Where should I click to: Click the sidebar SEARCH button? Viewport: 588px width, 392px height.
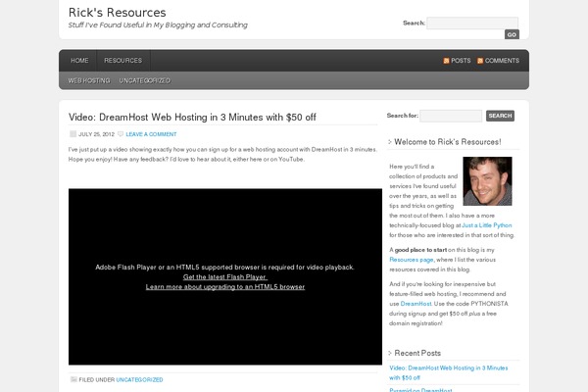click(500, 116)
